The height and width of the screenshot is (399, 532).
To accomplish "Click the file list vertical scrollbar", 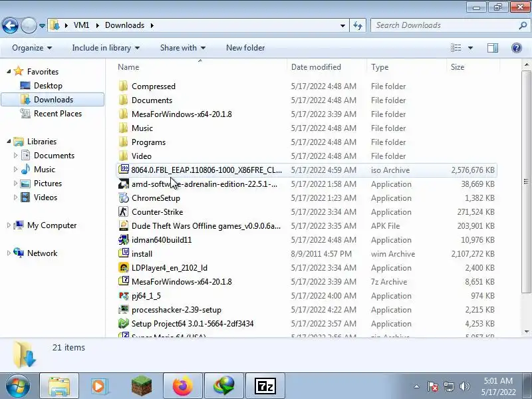I will tap(526, 182).
